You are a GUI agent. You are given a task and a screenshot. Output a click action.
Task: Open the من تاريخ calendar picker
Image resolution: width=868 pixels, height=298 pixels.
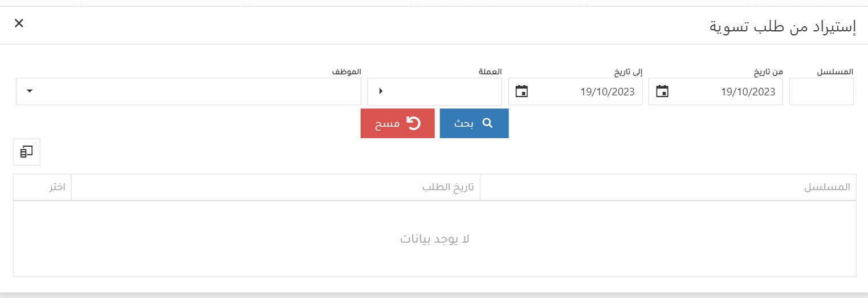tap(662, 91)
